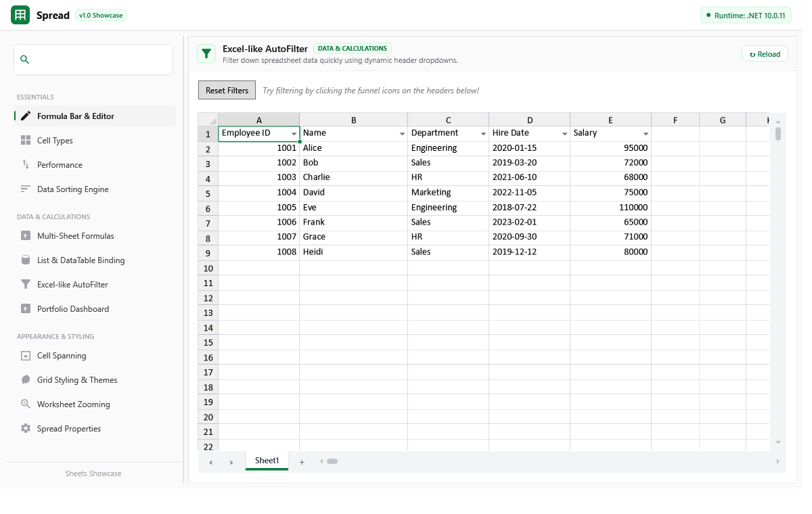Image resolution: width=812 pixels, height=514 pixels.
Task: Click the icon beside Multi-Sheet Formulas
Action: tap(26, 236)
